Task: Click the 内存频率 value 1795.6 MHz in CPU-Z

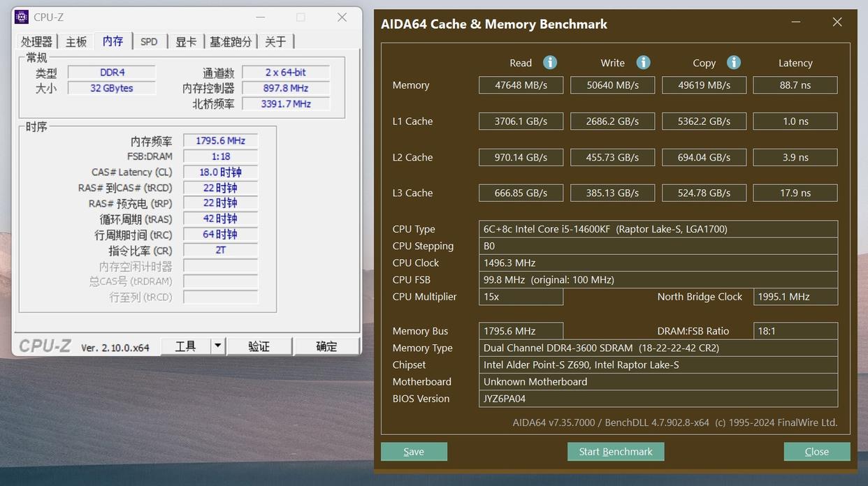Action: point(220,140)
